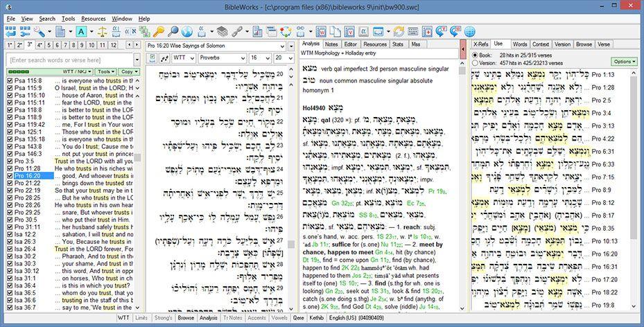
Task: Click the red cross notes icon
Action: [x=427, y=32]
